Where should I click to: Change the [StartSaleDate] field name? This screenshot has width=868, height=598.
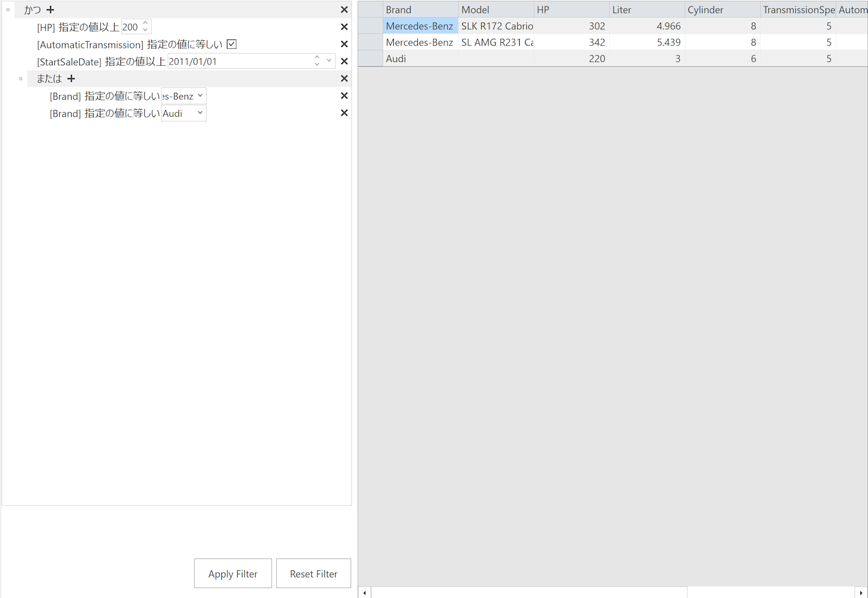click(69, 62)
